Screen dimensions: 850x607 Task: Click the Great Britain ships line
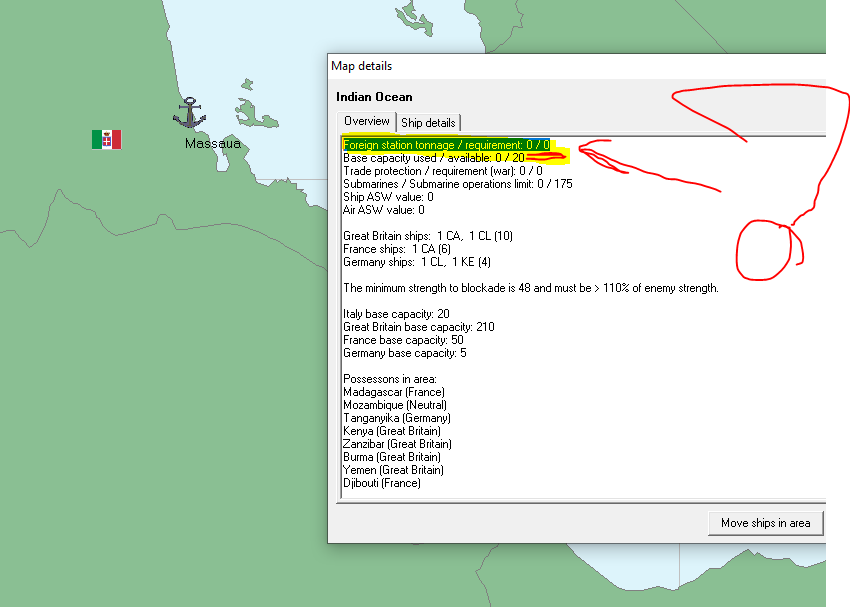click(x=428, y=236)
